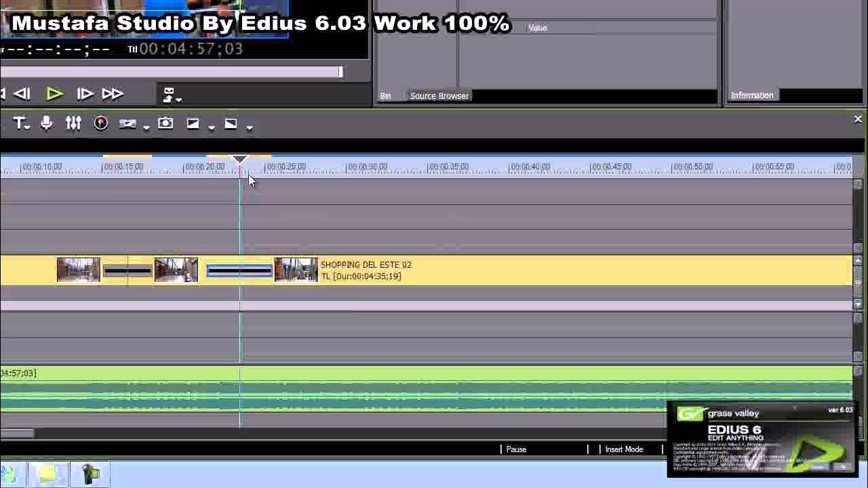Image resolution: width=868 pixels, height=488 pixels.
Task: Click the player position slider handle
Action: coord(341,72)
